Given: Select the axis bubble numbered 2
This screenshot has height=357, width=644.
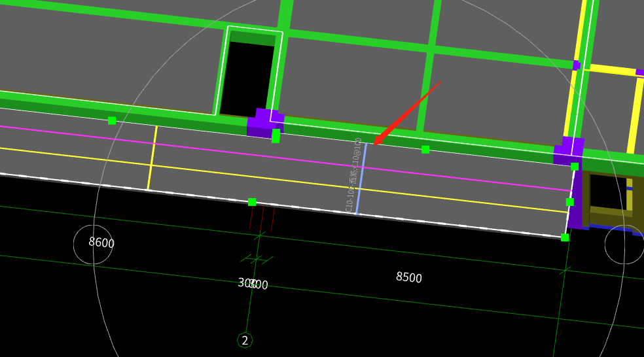Looking at the screenshot, I should click(x=245, y=340).
